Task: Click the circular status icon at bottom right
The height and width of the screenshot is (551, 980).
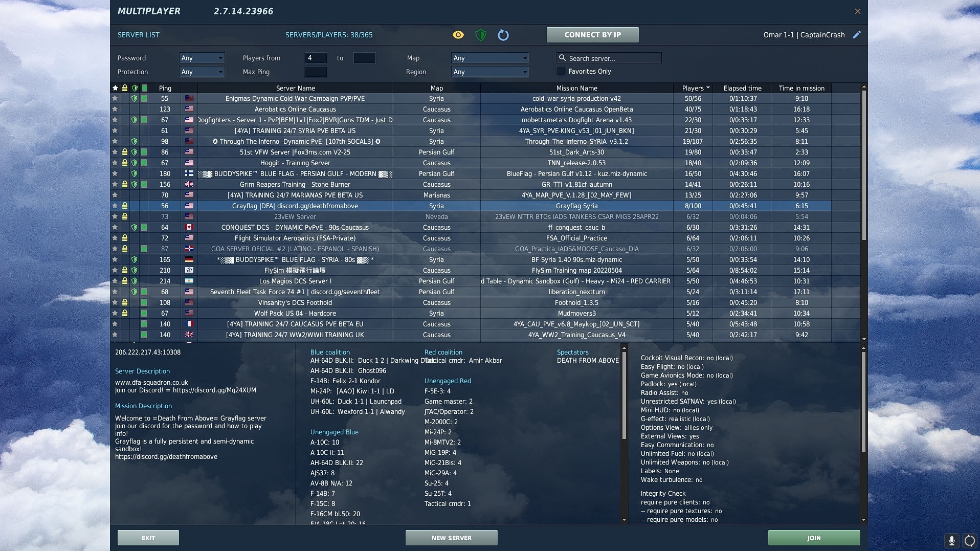Action: (x=969, y=540)
